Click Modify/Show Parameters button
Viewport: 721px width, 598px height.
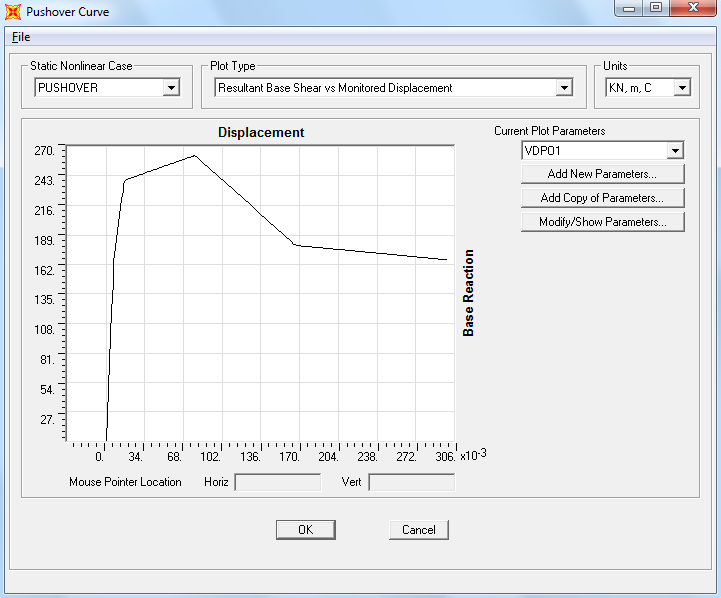click(602, 222)
